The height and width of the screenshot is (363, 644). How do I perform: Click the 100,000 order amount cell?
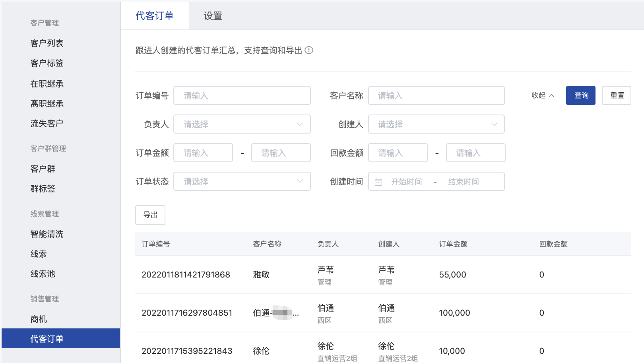pyautogui.click(x=454, y=313)
